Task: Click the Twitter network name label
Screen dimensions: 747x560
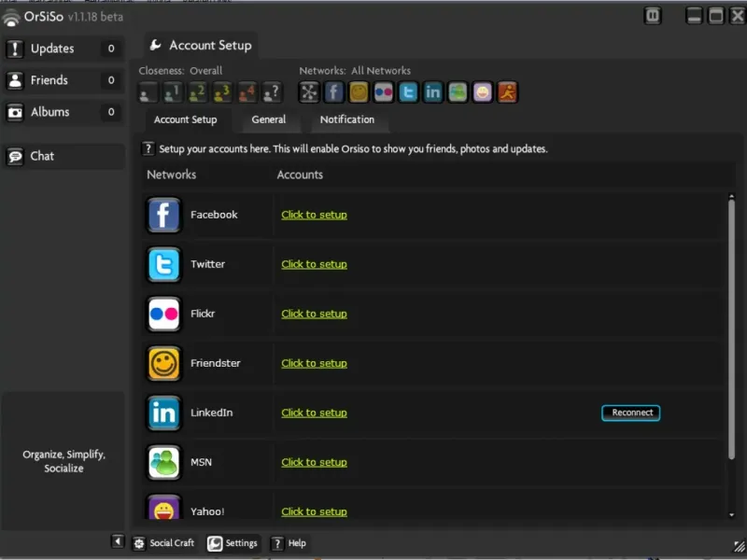Action: 207,264
